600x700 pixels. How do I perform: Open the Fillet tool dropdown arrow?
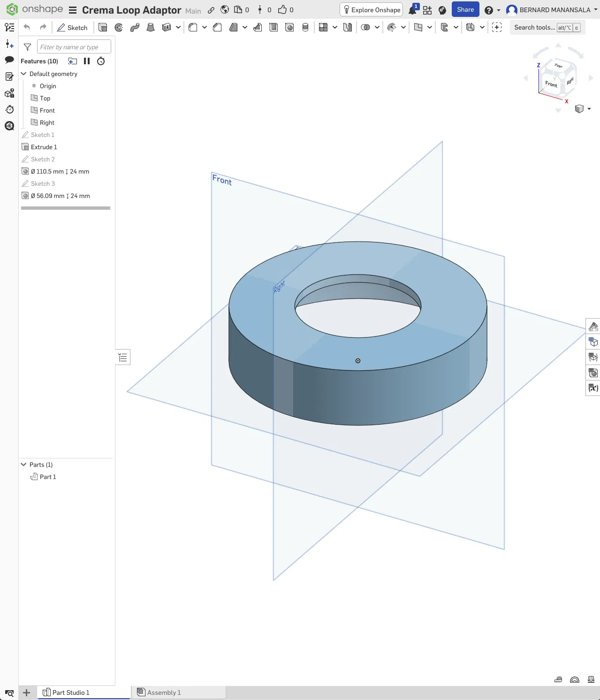coord(205,28)
